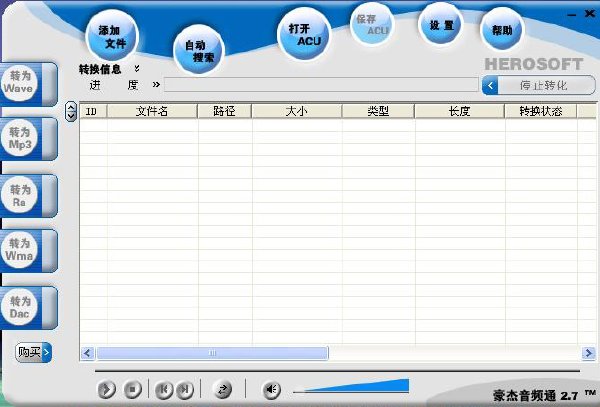Skip to the next track
The width and height of the screenshot is (600, 407).
click(185, 389)
